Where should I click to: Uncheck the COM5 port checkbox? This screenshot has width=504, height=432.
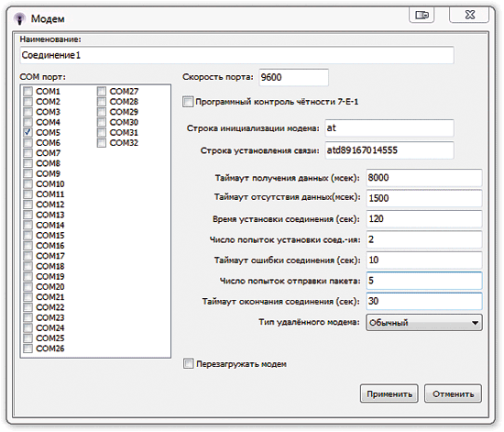[28, 132]
